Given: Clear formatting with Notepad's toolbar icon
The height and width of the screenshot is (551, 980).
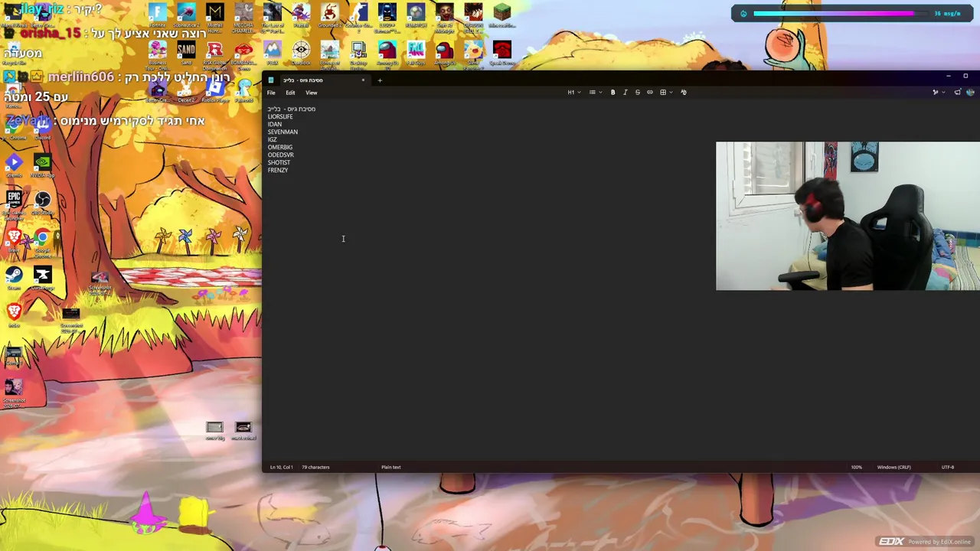Looking at the screenshot, I should (x=684, y=93).
